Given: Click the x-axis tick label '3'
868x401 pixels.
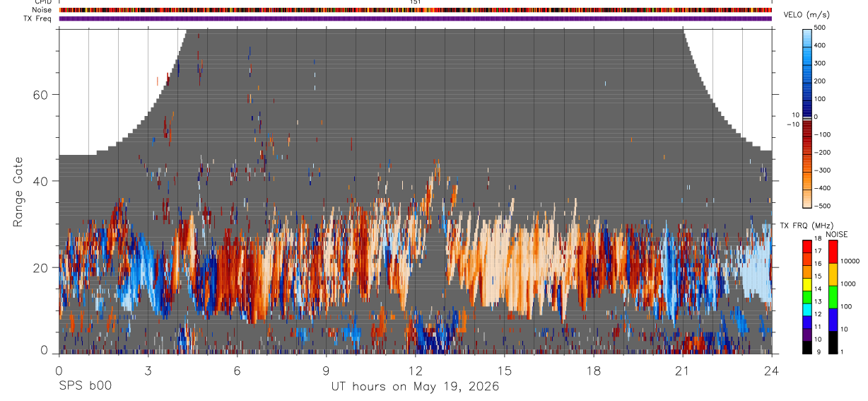Looking at the screenshot, I should 148,371.
